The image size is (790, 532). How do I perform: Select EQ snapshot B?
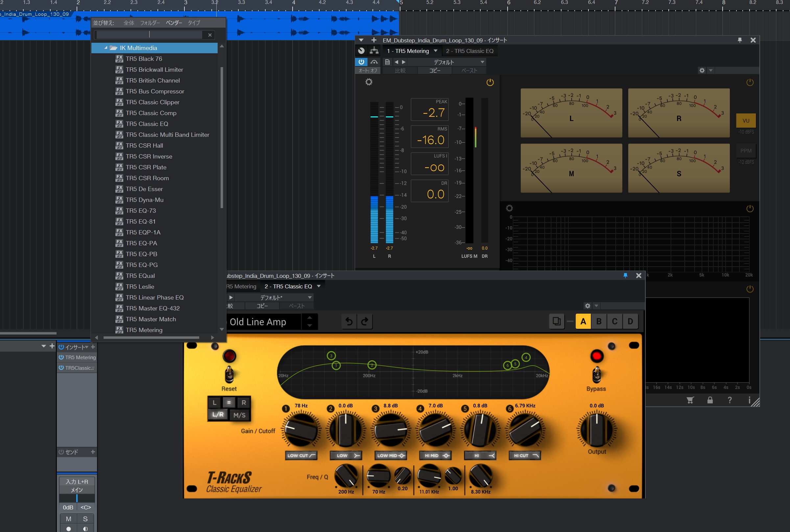tap(599, 321)
